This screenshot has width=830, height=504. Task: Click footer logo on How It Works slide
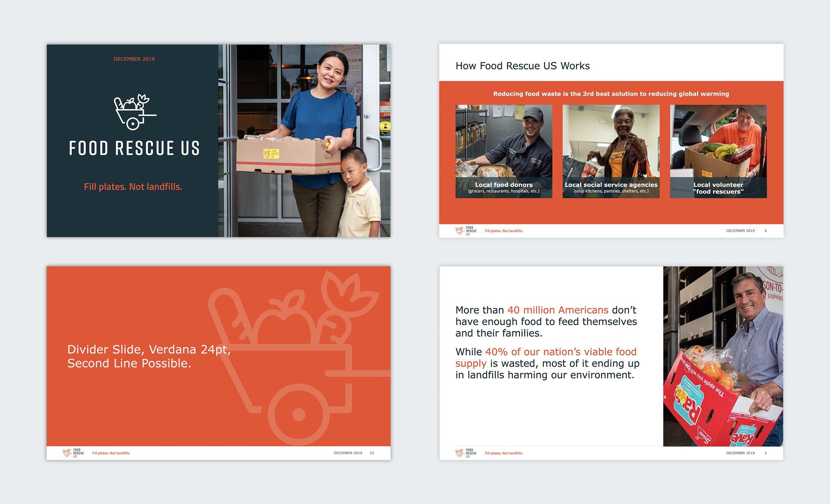pos(466,231)
